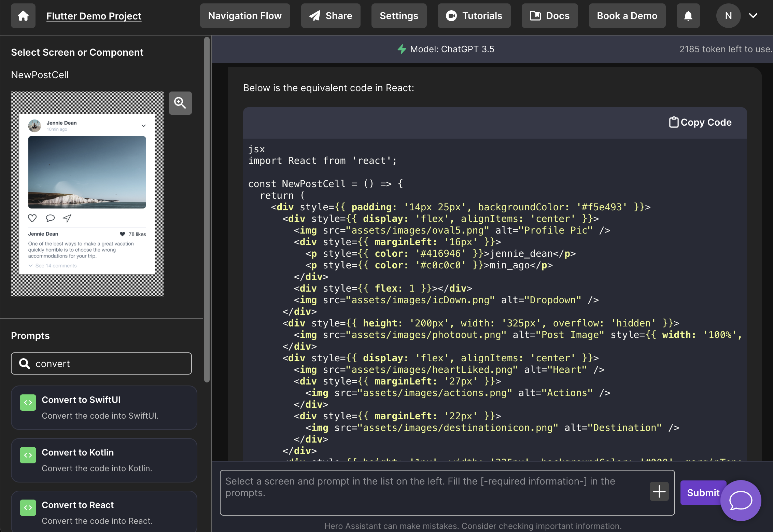The image size is (773, 532).
Task: Click the plus icon in prompt box
Action: tap(659, 492)
